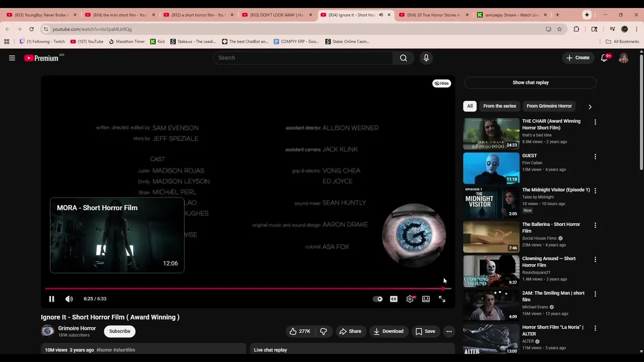Select the From Grimoire Horror chip
Viewport: 644px width, 362px height.
pyautogui.click(x=549, y=106)
